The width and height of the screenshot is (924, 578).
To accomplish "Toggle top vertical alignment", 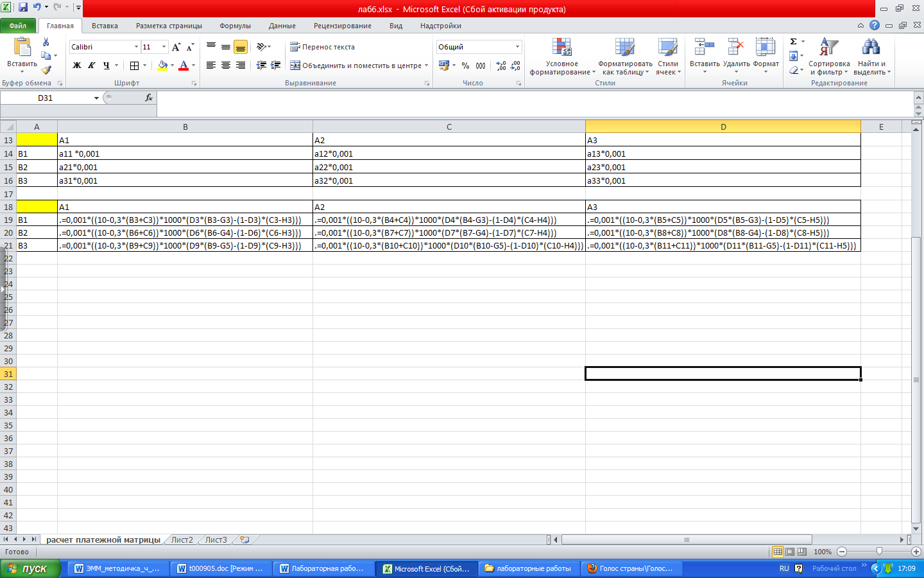I will click(x=211, y=47).
